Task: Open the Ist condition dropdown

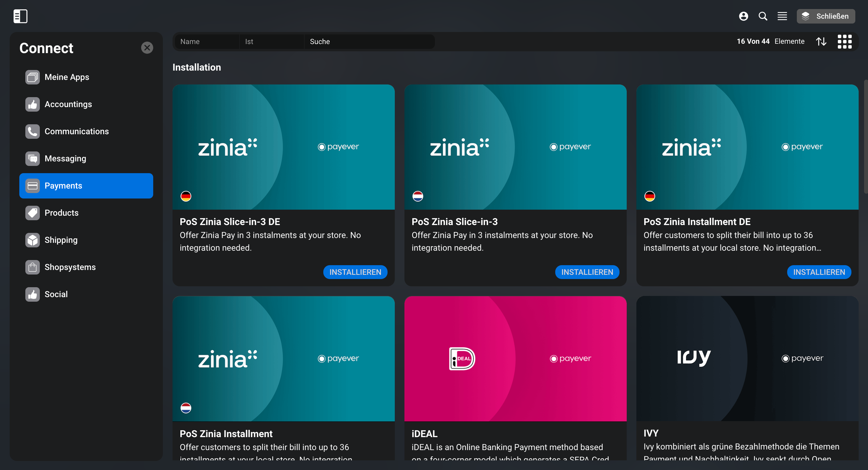Action: (x=271, y=41)
